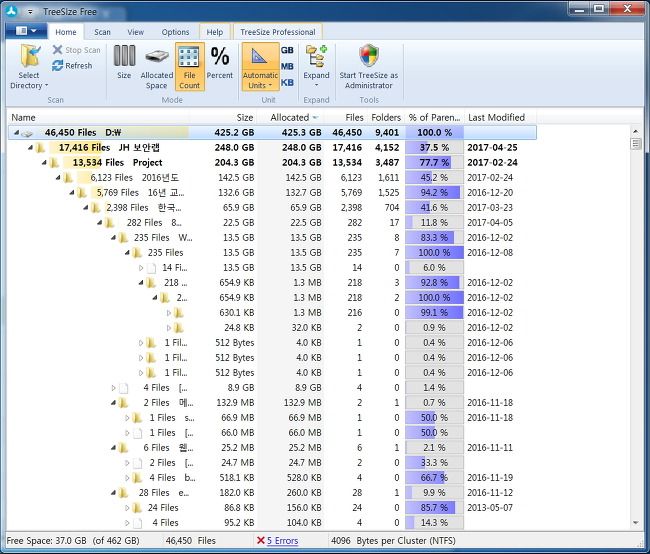Click the Project folder icon
The image size is (650, 554).
tap(54, 163)
